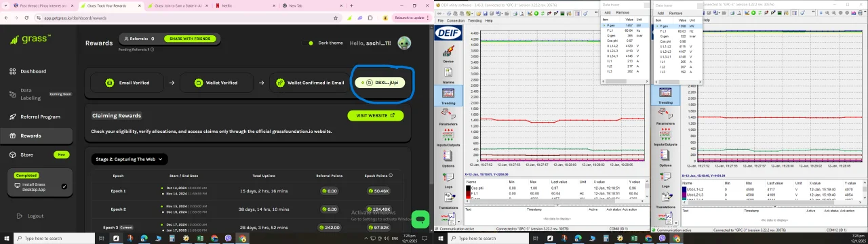Click the Install Grass Desktop App link
Image resolution: width=868 pixels, height=244 pixels.
point(34,186)
